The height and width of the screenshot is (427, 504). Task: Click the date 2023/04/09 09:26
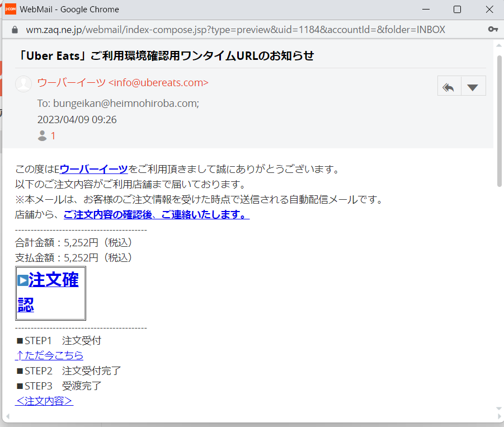click(77, 120)
